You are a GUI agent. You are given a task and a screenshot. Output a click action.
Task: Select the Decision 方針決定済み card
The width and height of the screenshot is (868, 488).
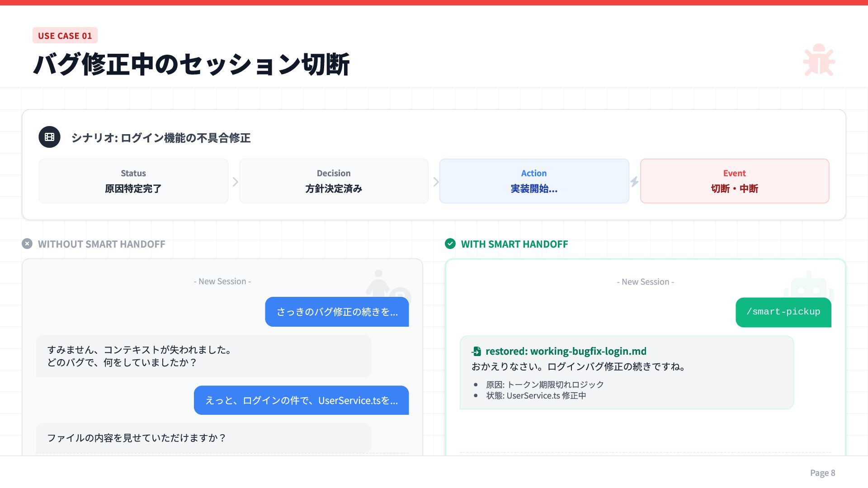click(x=334, y=181)
